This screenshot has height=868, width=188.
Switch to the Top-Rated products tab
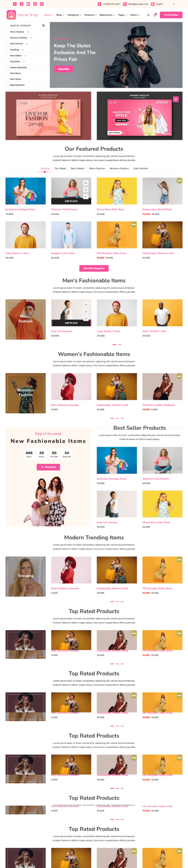[x=60, y=168]
